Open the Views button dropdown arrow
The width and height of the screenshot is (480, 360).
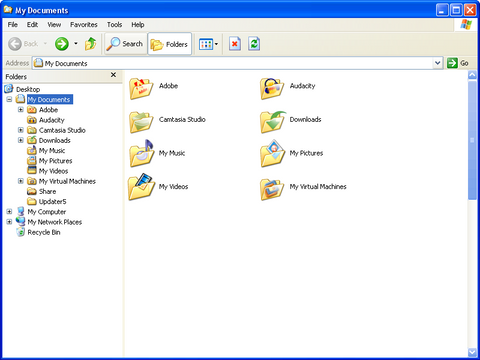[216, 44]
